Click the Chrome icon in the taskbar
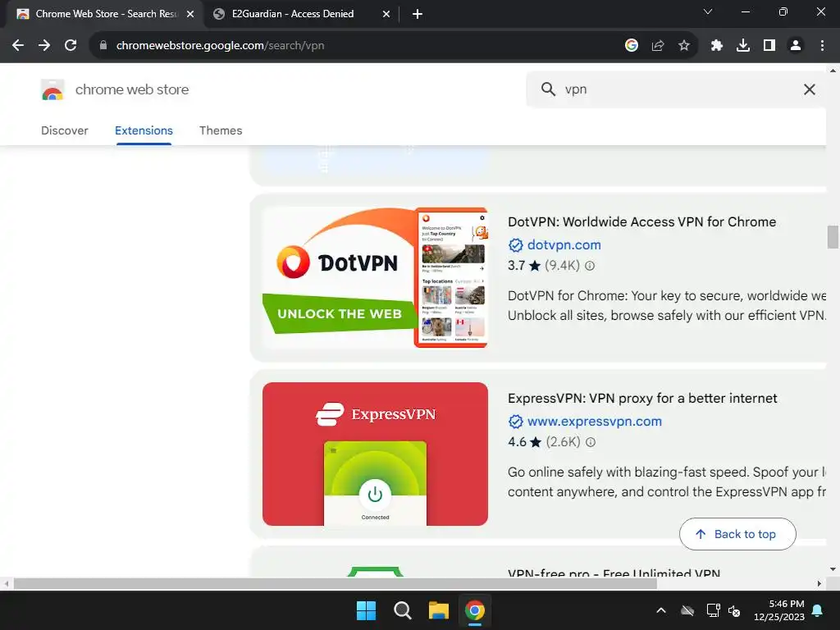The image size is (840, 630). tap(475, 610)
